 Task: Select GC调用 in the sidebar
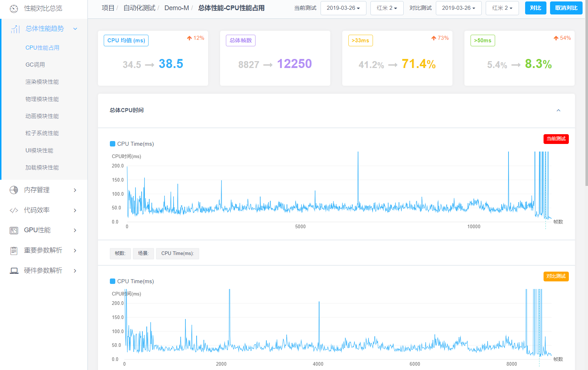35,65
